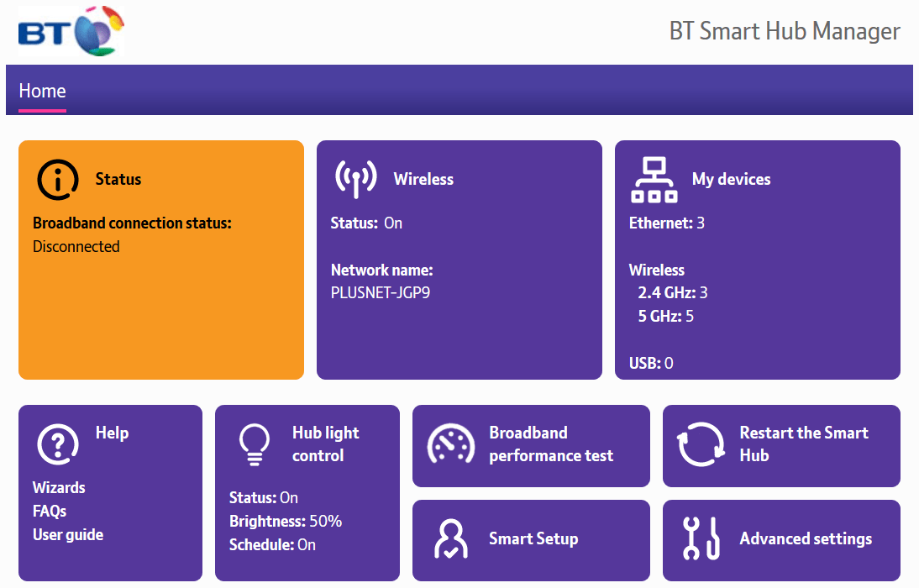919x588 pixels.
Task: Select the Wireless antenna icon
Action: pos(356,179)
